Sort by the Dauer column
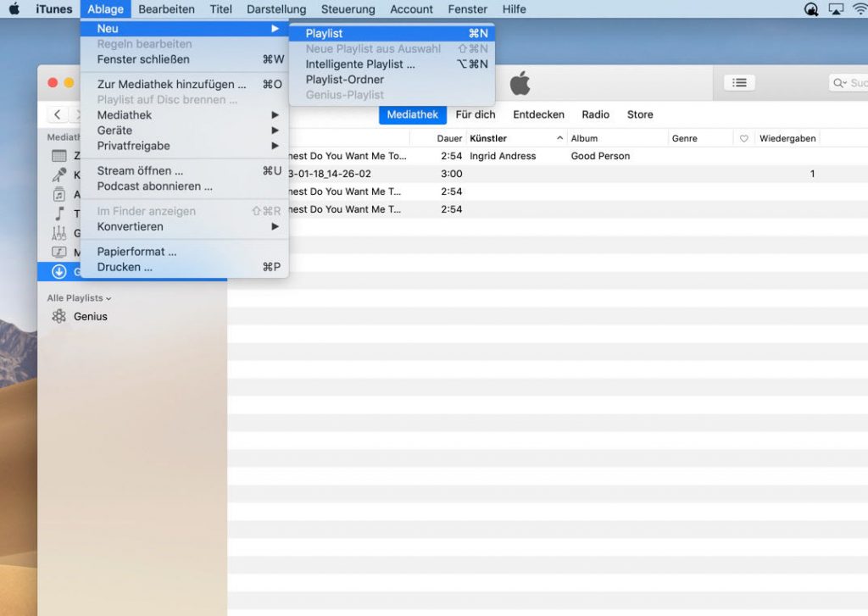This screenshot has height=616, width=868. click(449, 138)
